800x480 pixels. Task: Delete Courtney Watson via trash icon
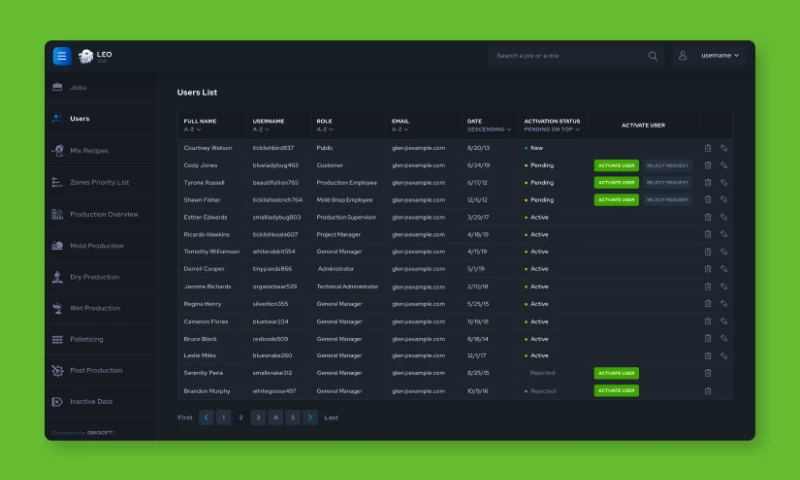tap(708, 148)
